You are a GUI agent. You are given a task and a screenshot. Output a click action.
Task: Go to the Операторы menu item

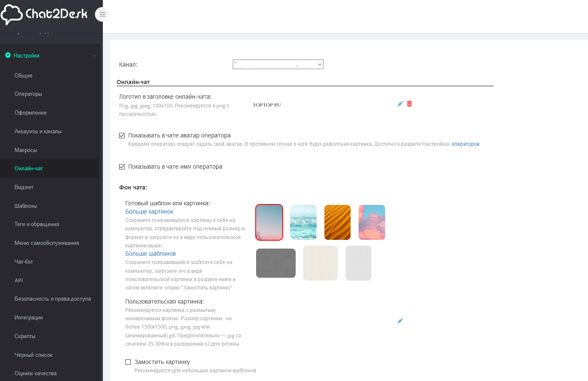[28, 94]
